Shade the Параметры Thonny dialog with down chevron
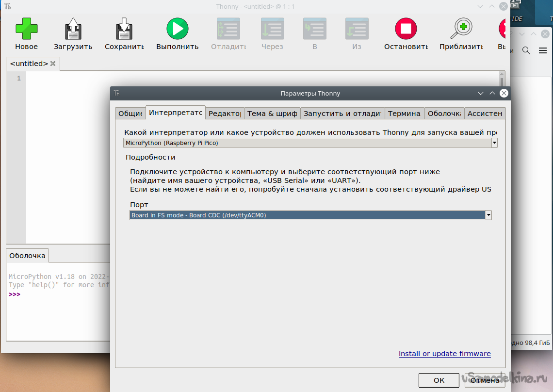 (480, 93)
